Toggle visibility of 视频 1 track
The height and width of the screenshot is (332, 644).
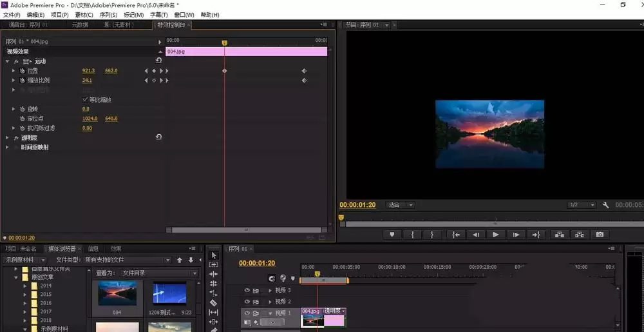(247, 313)
